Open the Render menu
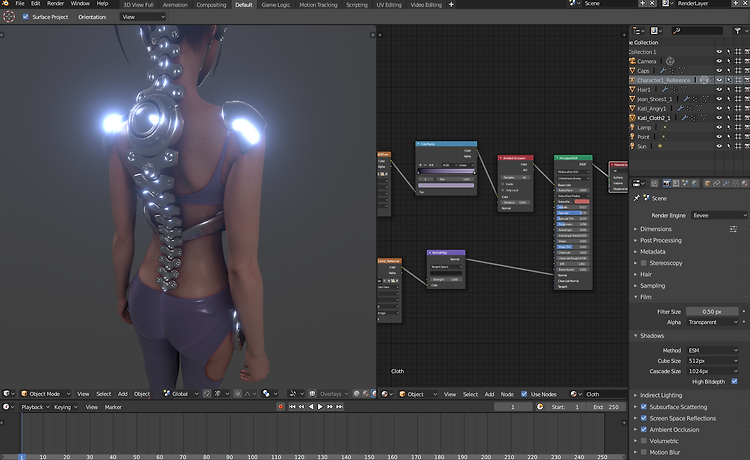Screen dimensions: 750x460 tap(55, 3)
